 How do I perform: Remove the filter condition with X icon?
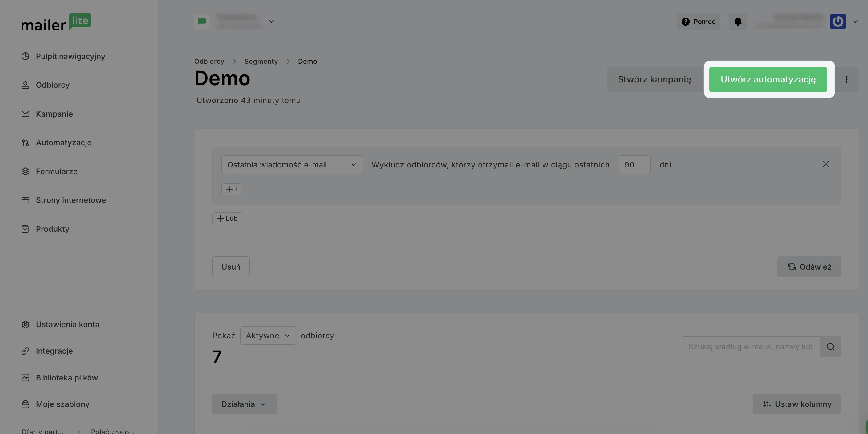click(826, 164)
